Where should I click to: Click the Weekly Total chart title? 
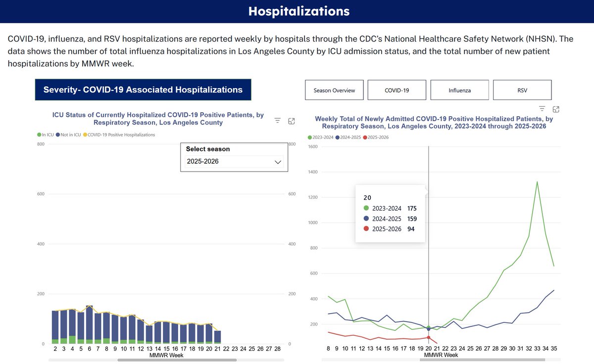[x=434, y=123]
